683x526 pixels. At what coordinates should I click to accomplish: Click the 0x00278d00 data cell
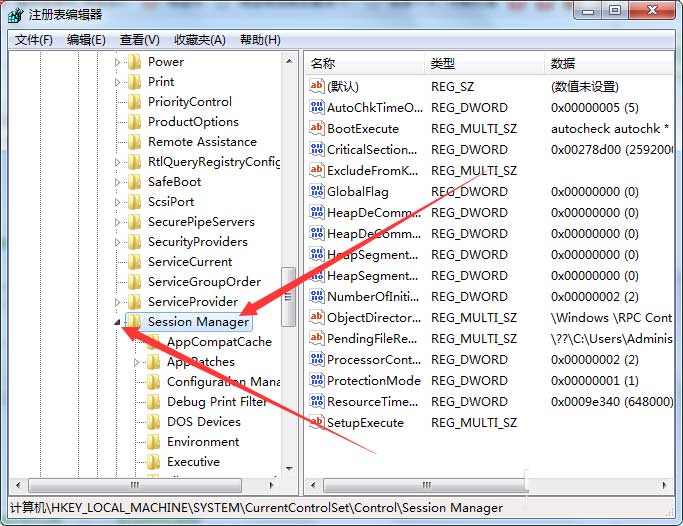612,150
